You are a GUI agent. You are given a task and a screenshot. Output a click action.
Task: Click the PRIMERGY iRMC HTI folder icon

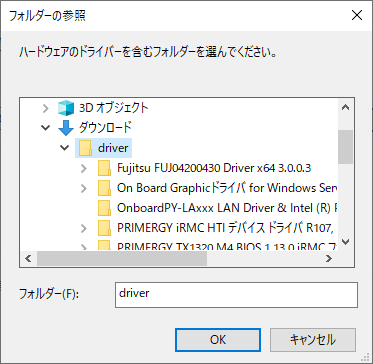pos(104,228)
